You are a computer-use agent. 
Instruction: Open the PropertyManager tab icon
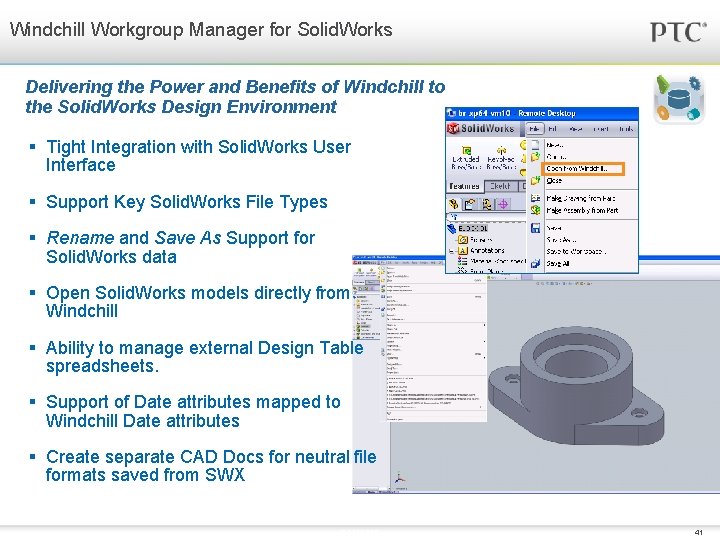(x=470, y=204)
